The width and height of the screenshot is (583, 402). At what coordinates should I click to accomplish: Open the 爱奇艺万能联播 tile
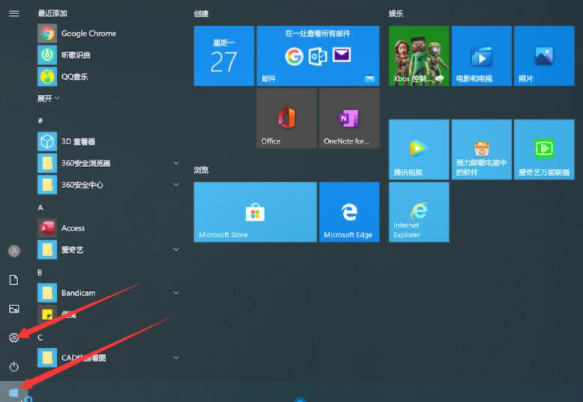point(544,149)
